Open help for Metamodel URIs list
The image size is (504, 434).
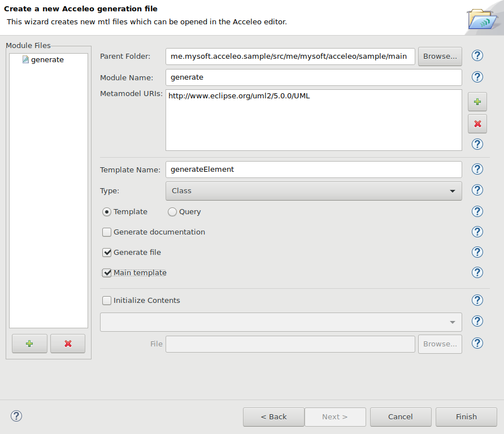pos(477,144)
